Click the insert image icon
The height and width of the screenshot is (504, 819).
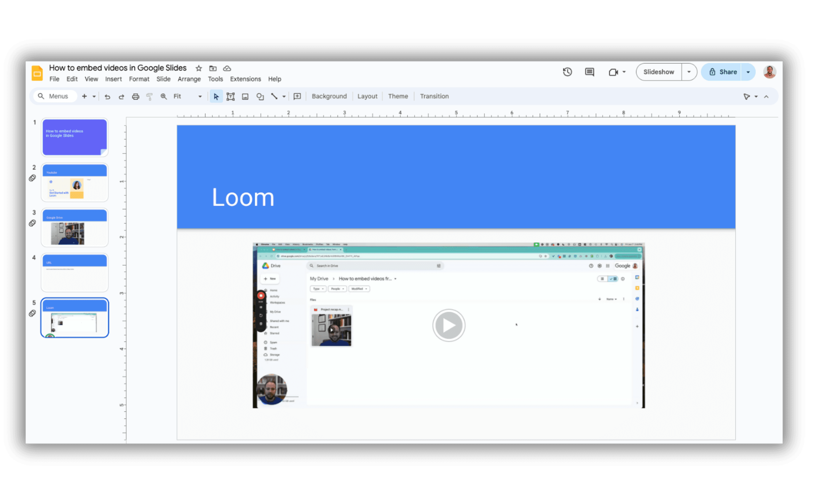(245, 97)
